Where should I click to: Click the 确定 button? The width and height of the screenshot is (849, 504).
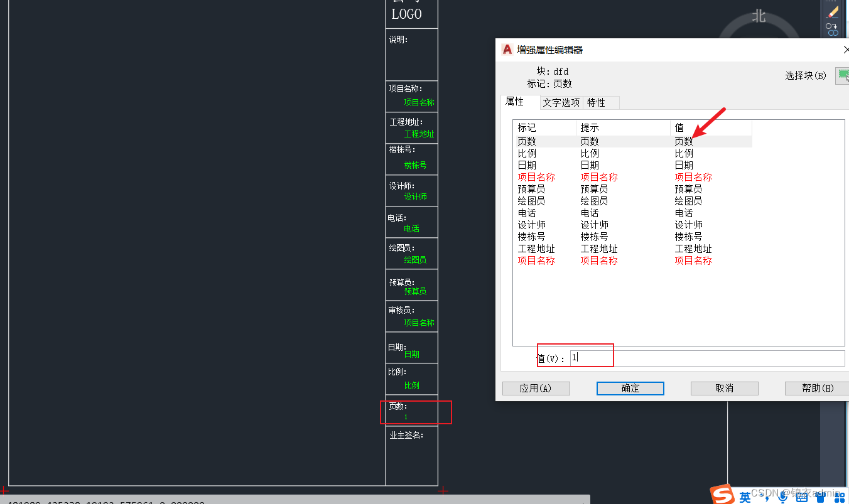630,389
